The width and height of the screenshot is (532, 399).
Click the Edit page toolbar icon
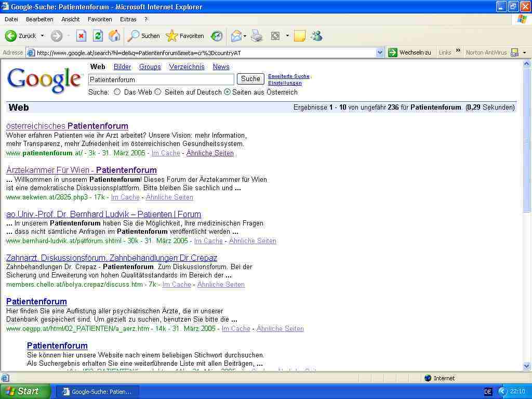(x=275, y=36)
